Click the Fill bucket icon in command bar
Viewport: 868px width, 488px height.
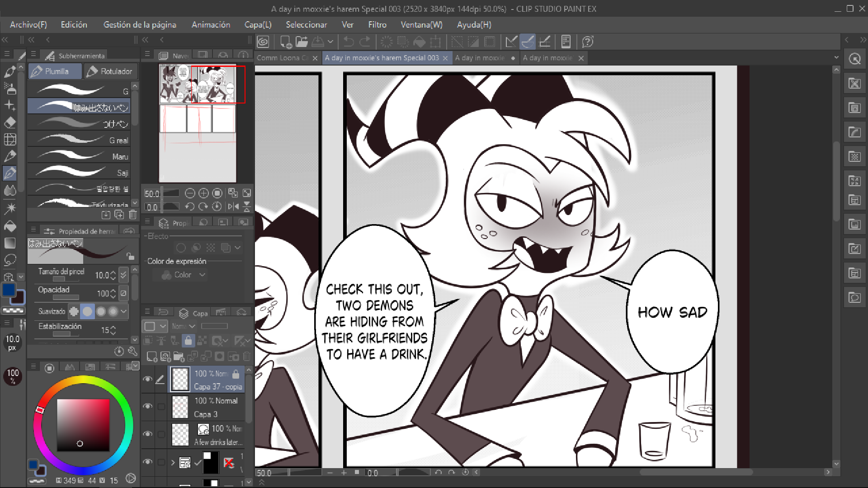(x=420, y=42)
